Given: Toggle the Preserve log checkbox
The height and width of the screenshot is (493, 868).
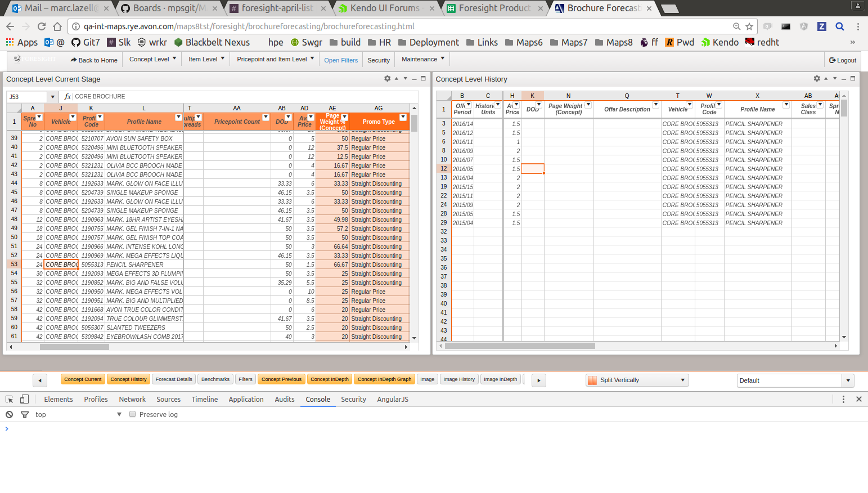Looking at the screenshot, I should click(x=133, y=414).
